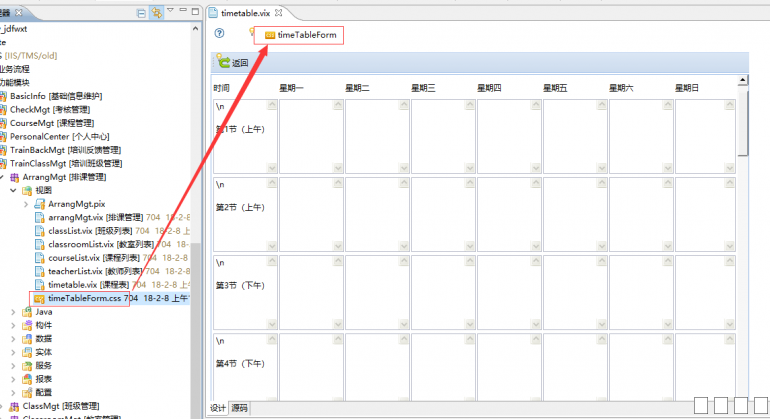Screen dimensions: 770x419
Task: Switch to the 源码 source tab
Action: 240,408
